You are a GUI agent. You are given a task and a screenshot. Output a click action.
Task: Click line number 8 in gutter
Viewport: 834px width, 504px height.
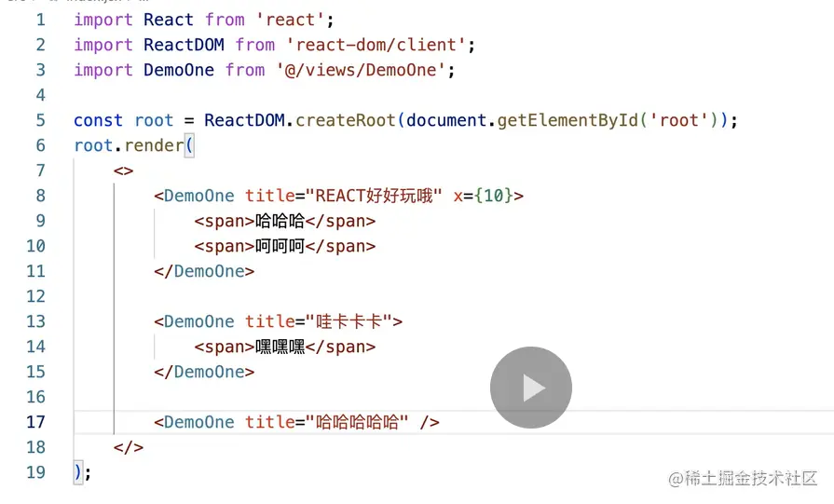click(x=40, y=197)
